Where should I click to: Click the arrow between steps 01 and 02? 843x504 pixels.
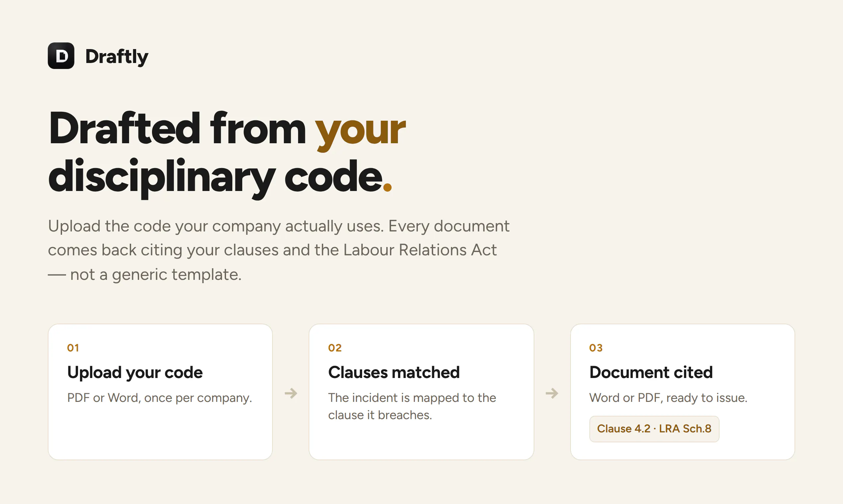pyautogui.click(x=291, y=393)
